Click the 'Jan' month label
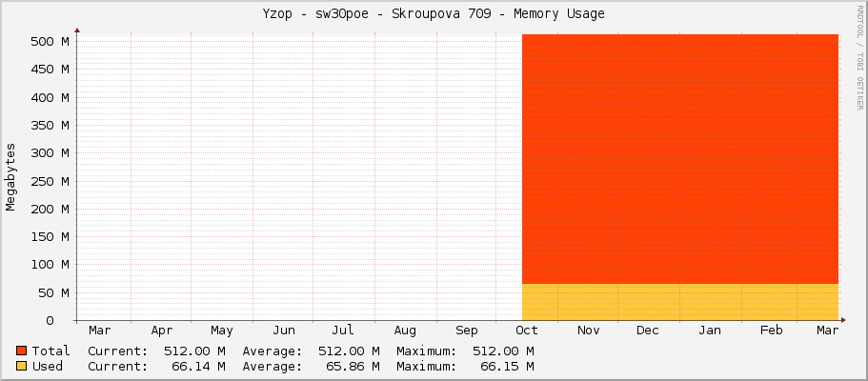Viewport: 868px width, 381px height. coord(710,331)
